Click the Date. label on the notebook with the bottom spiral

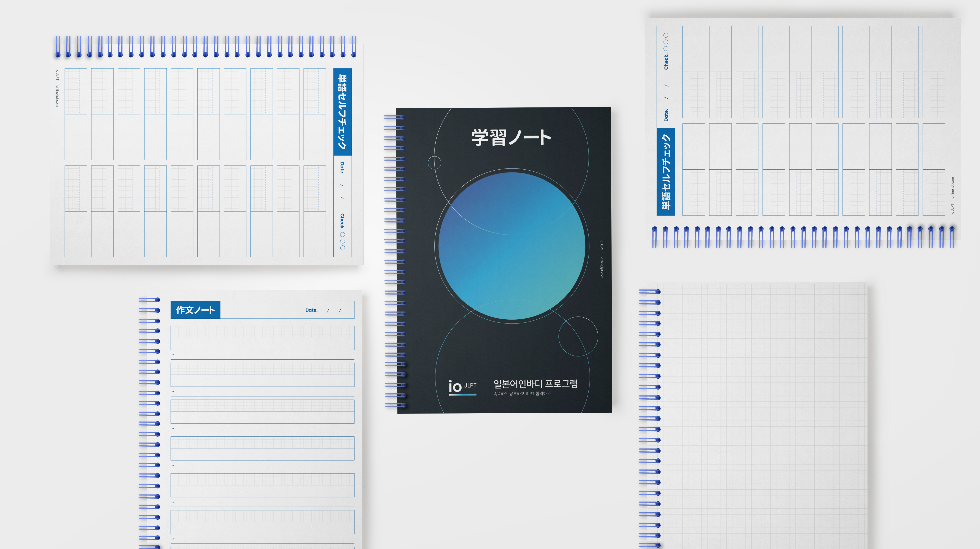[x=666, y=115]
